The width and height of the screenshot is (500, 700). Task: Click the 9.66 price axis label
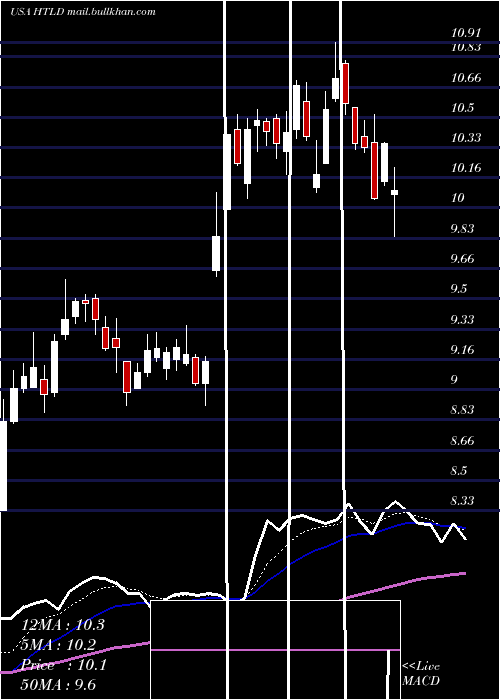click(462, 259)
